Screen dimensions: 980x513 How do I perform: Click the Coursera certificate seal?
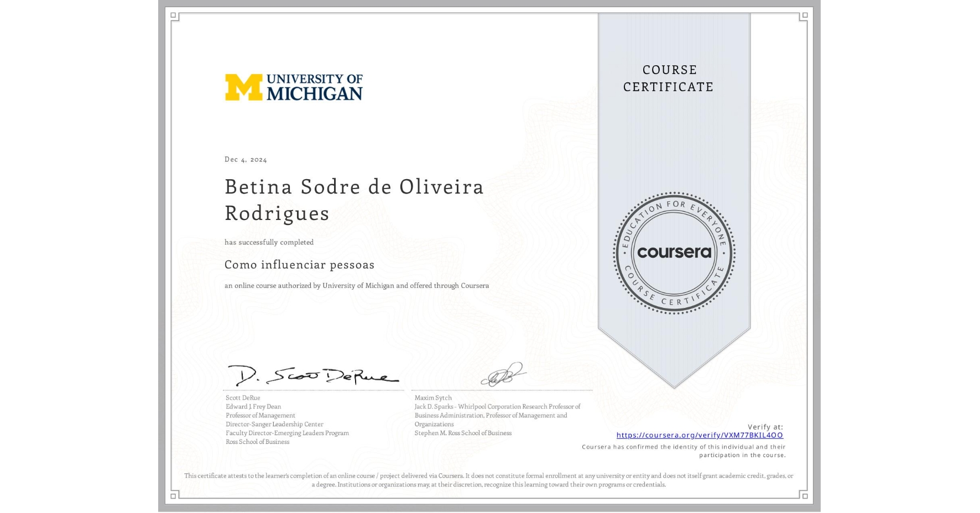(674, 253)
